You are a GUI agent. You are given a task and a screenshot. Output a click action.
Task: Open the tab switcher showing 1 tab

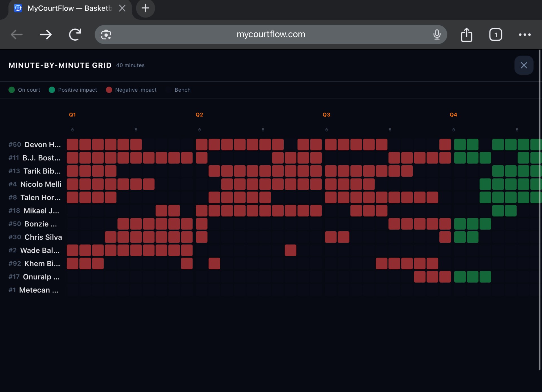click(x=495, y=35)
